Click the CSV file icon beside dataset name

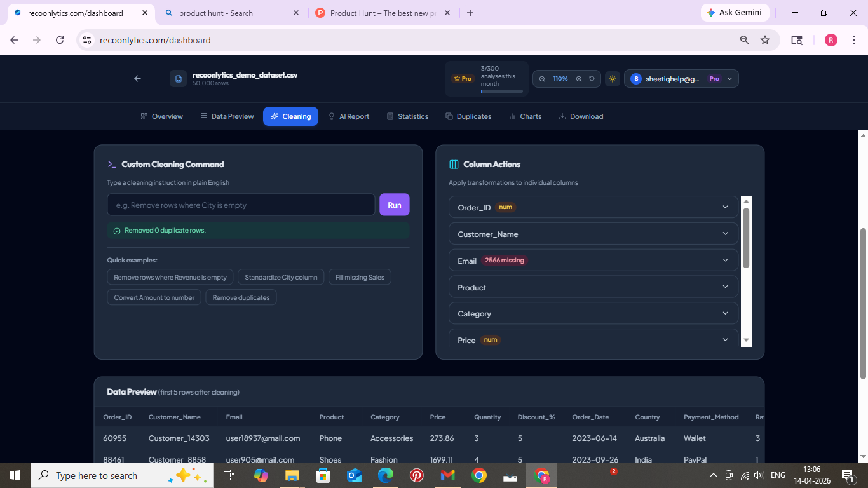point(179,79)
